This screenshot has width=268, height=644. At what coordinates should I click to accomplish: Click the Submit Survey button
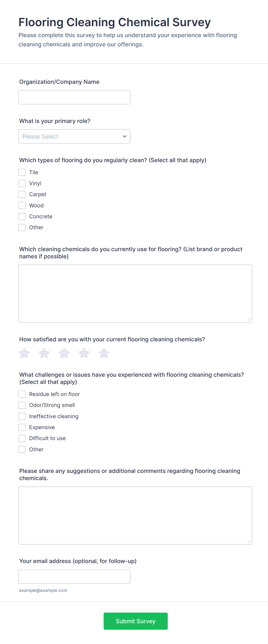[135, 621]
